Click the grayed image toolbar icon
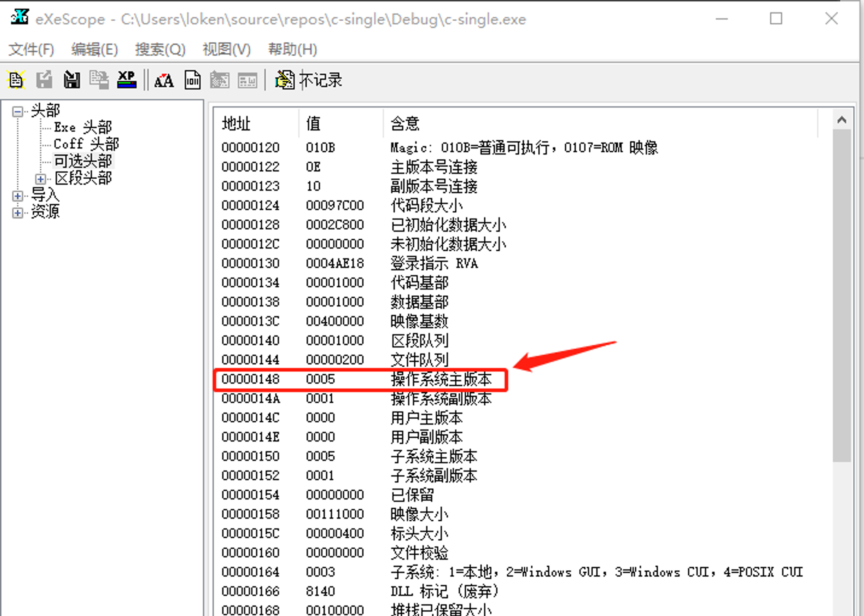 click(220, 80)
